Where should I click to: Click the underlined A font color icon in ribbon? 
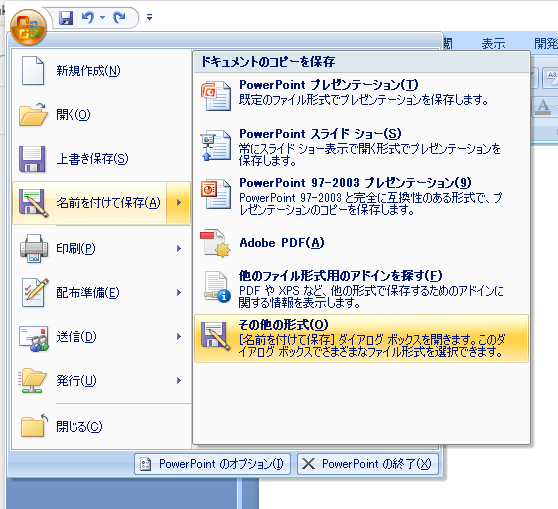point(543,107)
